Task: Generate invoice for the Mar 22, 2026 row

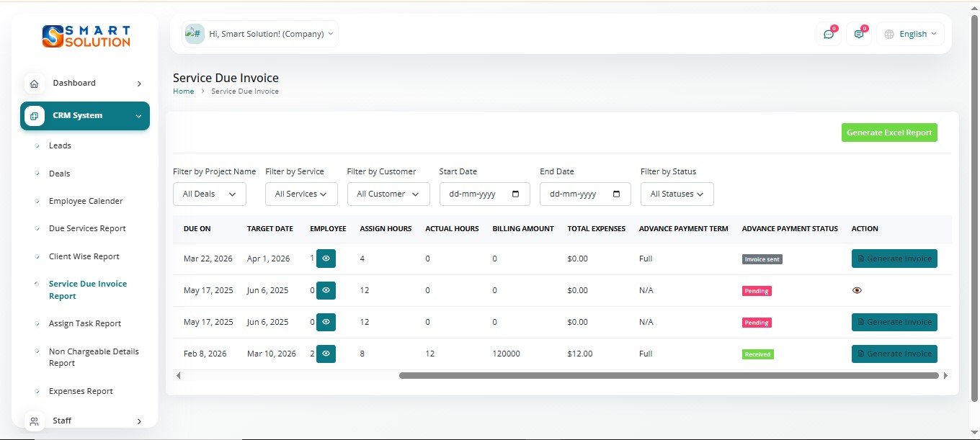Action: [894, 259]
